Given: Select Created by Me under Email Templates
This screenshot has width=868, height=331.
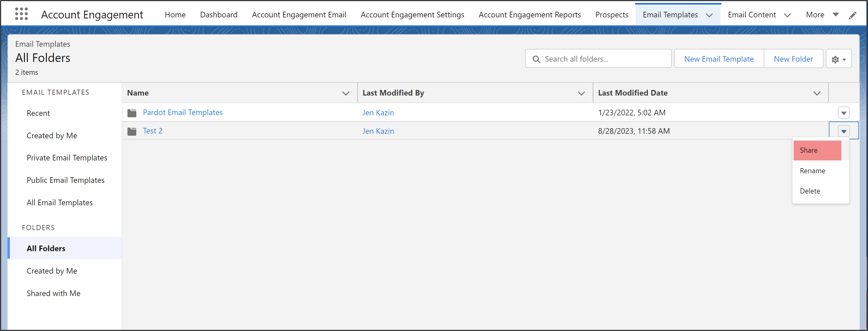Looking at the screenshot, I should 52,136.
